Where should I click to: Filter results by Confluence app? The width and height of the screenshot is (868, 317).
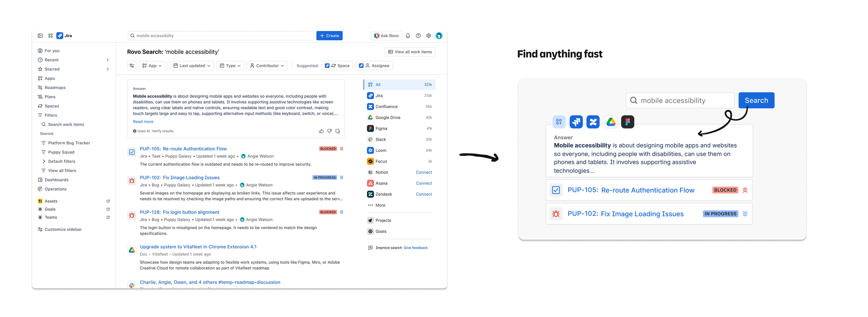(x=400, y=107)
